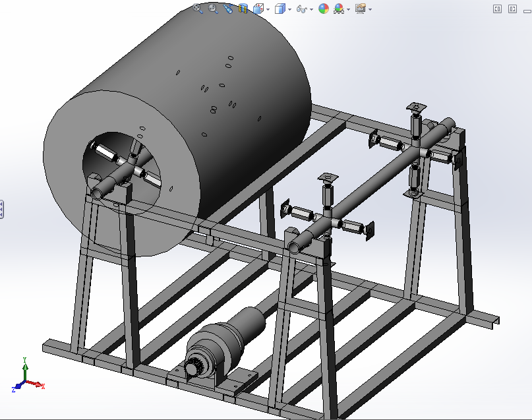Viewport: 532px width, 420px height.
Task: Open the Section View tool
Action: coord(243,9)
